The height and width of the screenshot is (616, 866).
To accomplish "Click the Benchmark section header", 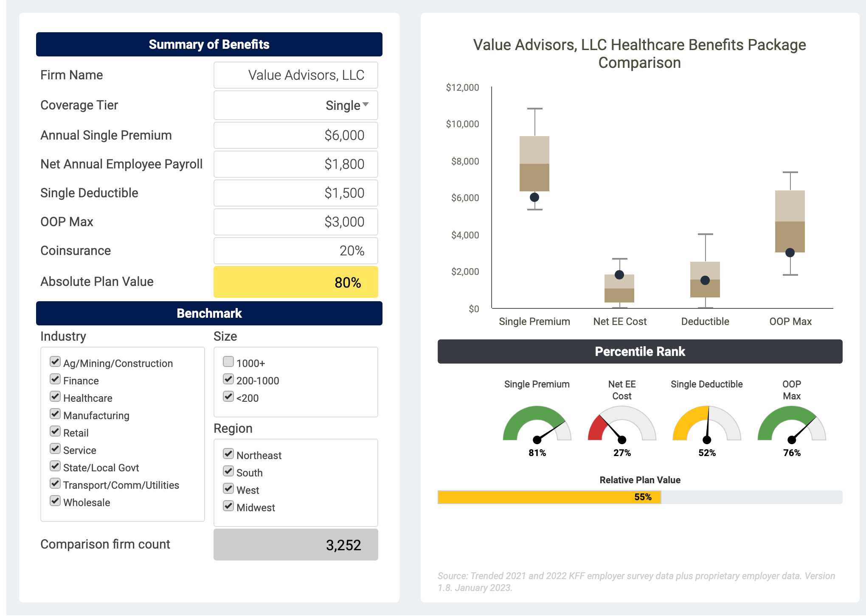I will [209, 314].
